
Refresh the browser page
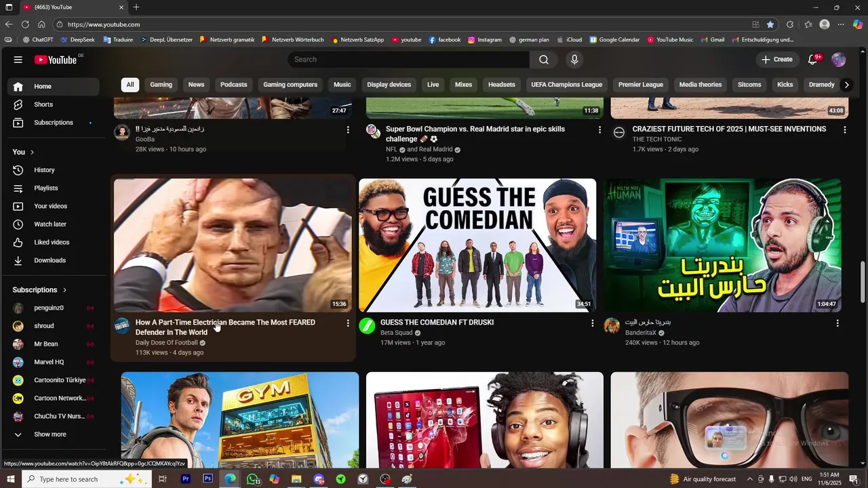pos(25,24)
